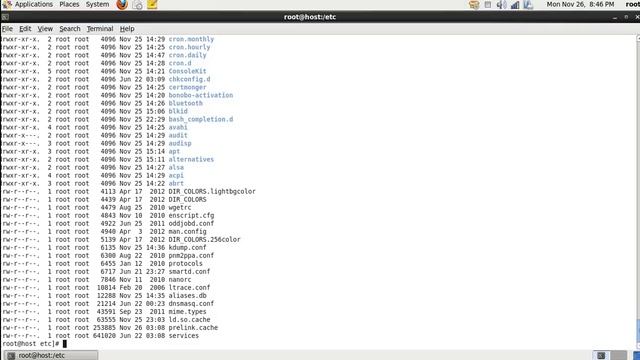Click the scrollbar up arrow in the terminal

638,38
